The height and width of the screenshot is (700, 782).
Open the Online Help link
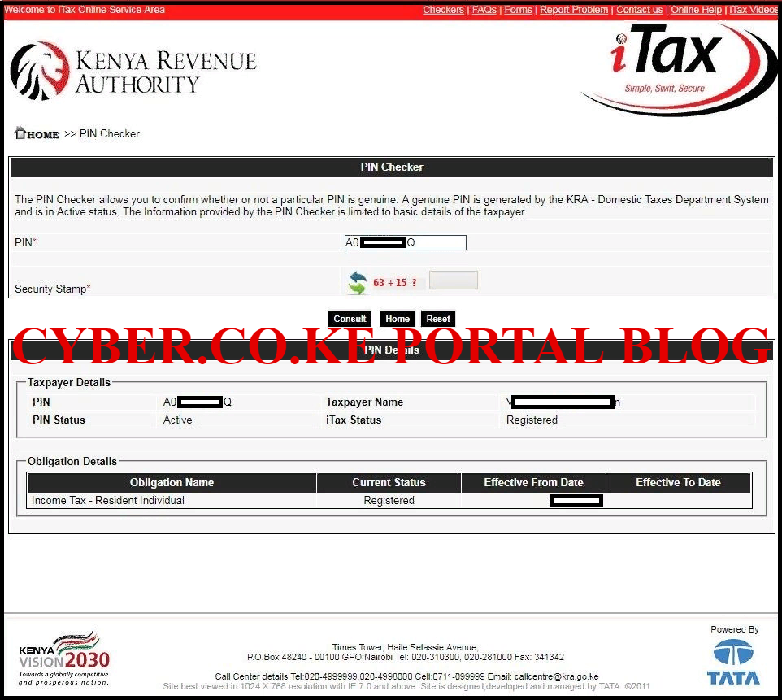click(696, 10)
